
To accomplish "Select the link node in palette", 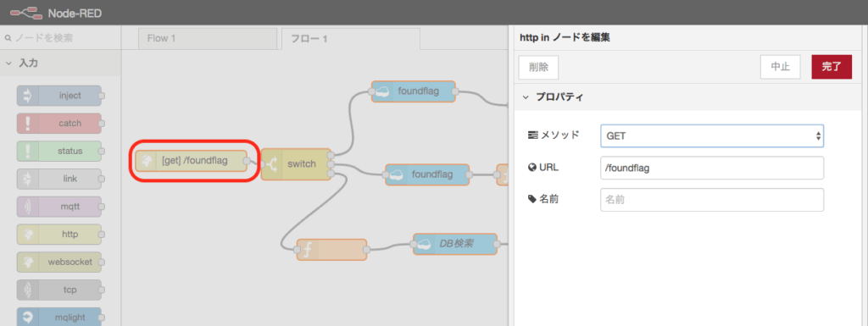I will tap(59, 179).
